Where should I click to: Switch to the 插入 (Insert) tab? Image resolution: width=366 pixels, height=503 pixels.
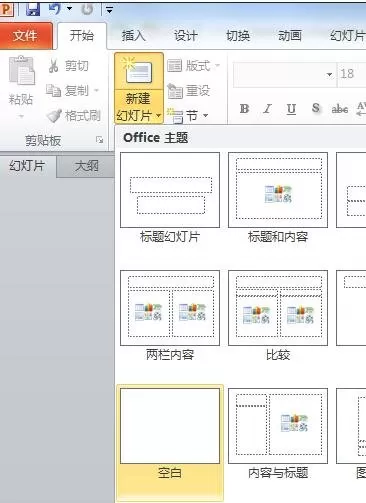133,35
